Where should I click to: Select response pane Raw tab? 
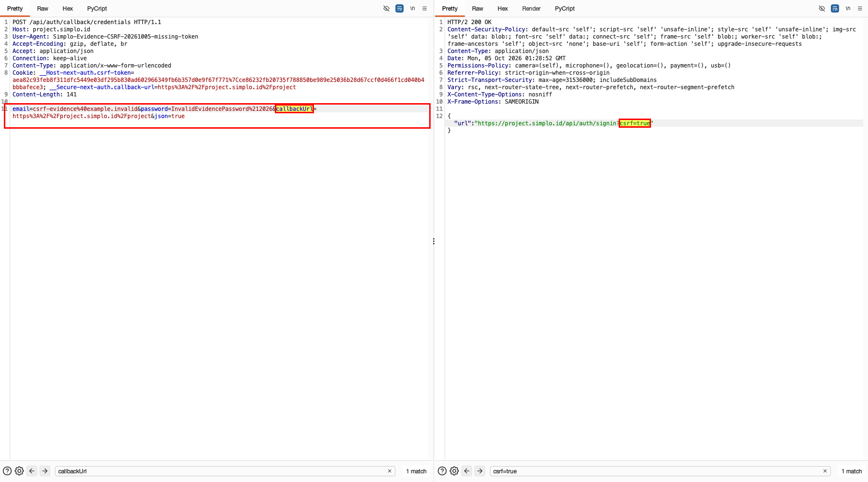click(x=477, y=9)
